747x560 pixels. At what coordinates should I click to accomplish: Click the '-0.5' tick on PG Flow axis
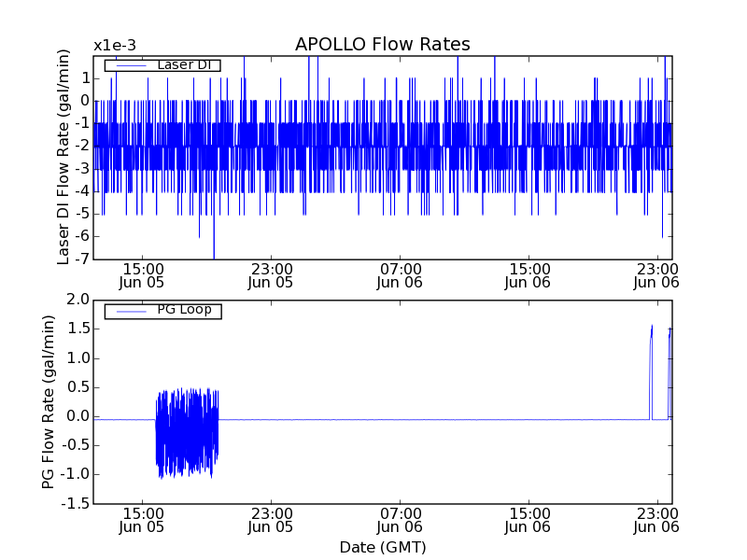(75, 445)
